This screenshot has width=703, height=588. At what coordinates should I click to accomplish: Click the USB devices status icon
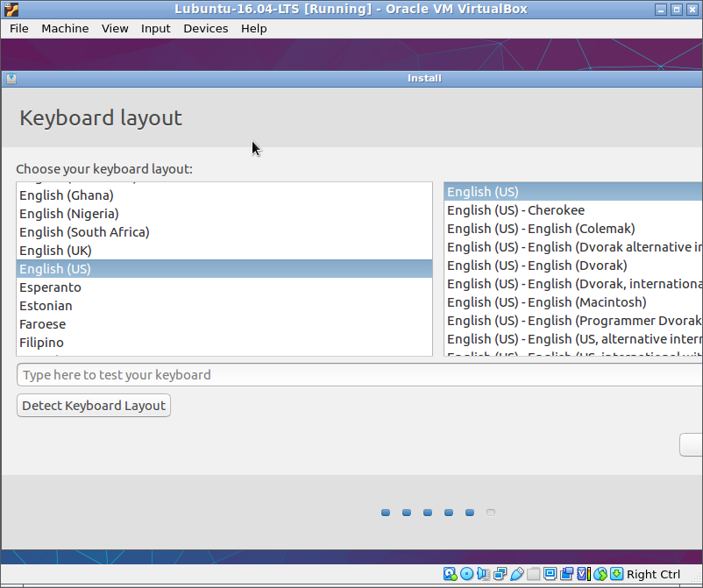coord(517,574)
